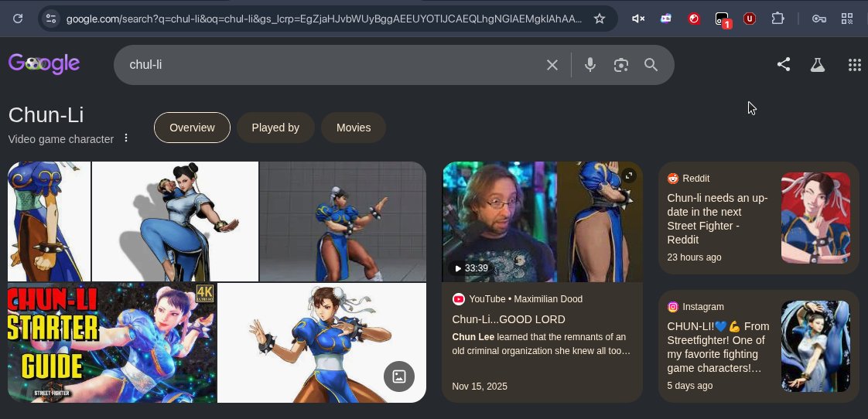Open the Reddit post's red background thumbnail
The image size is (868, 419).
pos(815,217)
